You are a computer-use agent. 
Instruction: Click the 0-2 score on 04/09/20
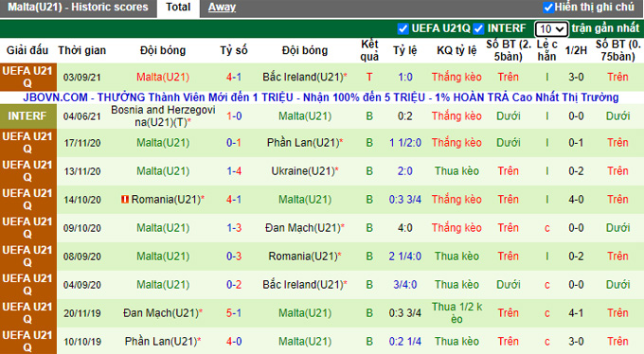click(x=234, y=285)
